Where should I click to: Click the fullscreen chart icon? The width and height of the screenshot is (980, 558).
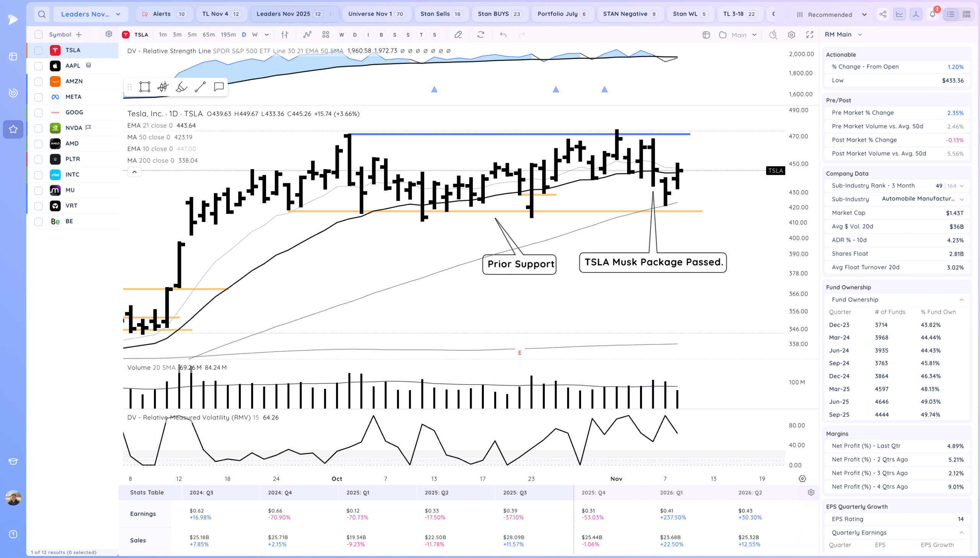point(809,34)
